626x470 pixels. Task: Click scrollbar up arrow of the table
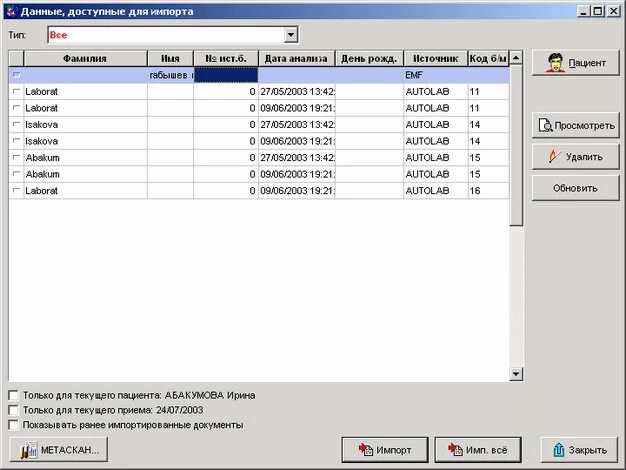coord(516,58)
